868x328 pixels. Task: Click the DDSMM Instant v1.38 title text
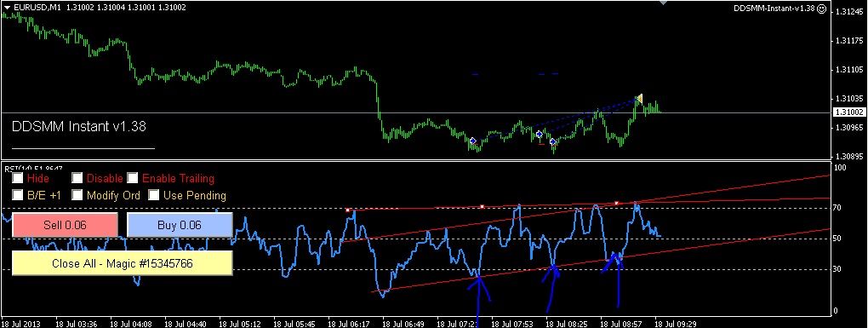coord(78,126)
